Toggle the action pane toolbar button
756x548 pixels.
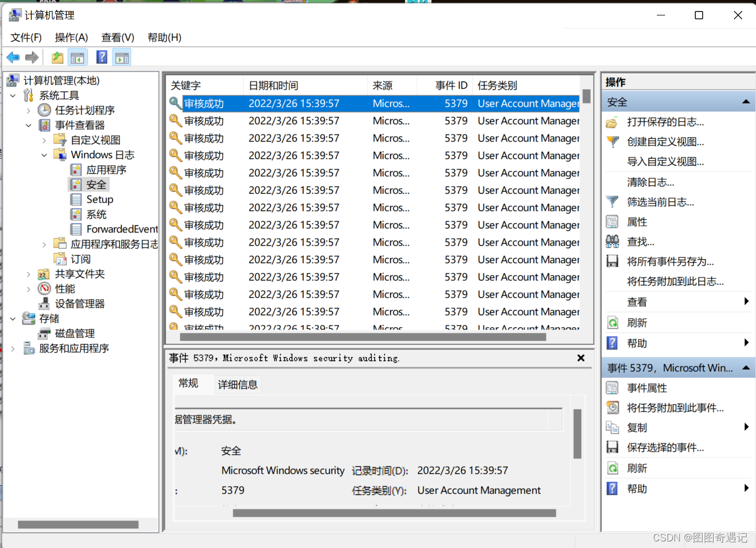pyautogui.click(x=122, y=57)
